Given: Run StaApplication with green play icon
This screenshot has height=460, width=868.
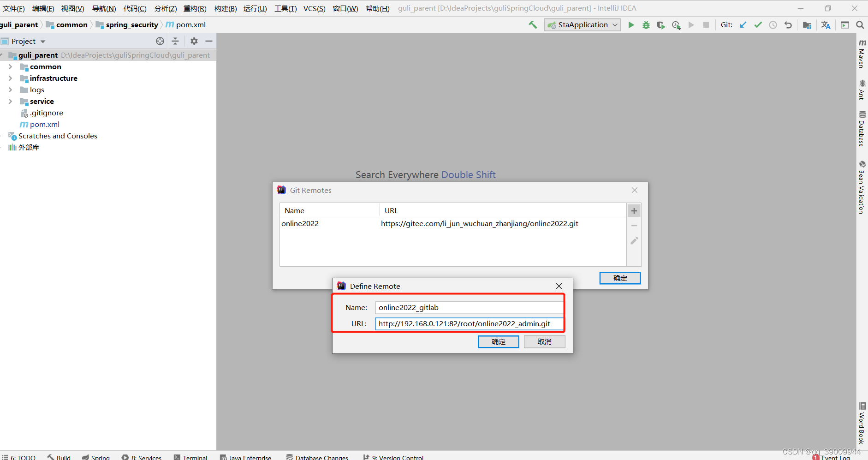Looking at the screenshot, I should (631, 25).
